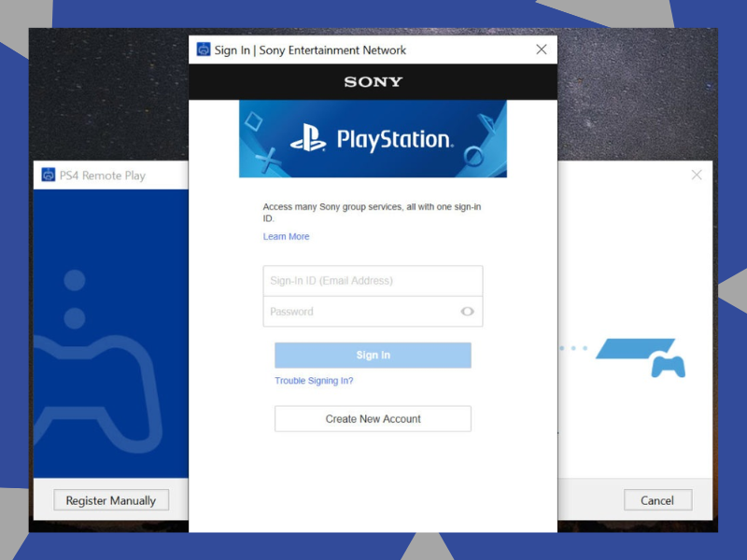The height and width of the screenshot is (560, 747).
Task: Open the Learn More link
Action: point(286,237)
